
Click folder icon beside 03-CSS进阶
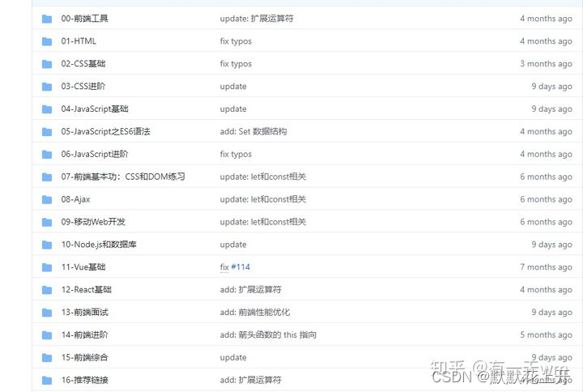coord(47,87)
